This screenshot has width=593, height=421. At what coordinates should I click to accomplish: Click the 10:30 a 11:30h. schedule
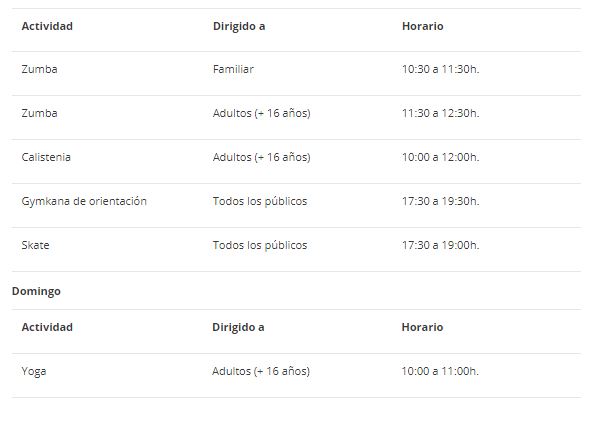click(440, 69)
